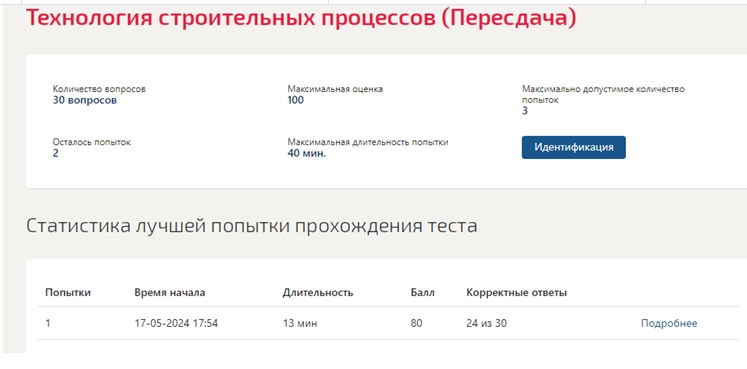Click the 13 мин duration cell

click(300, 324)
